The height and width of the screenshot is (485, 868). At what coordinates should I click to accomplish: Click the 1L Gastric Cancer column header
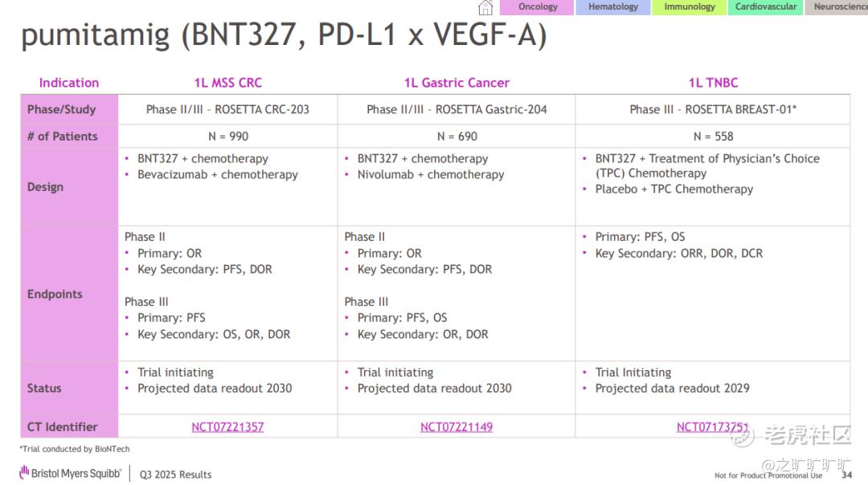tap(457, 83)
